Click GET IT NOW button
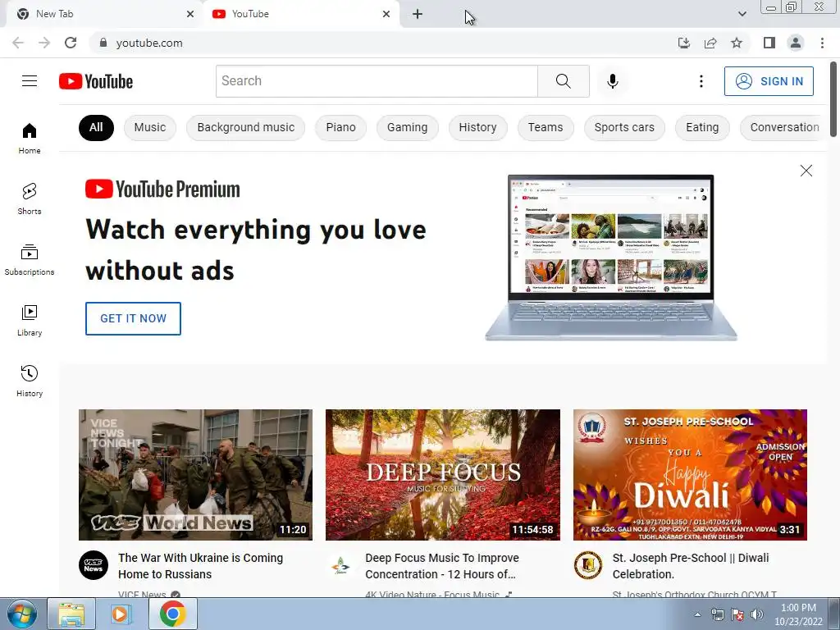 [x=134, y=318]
